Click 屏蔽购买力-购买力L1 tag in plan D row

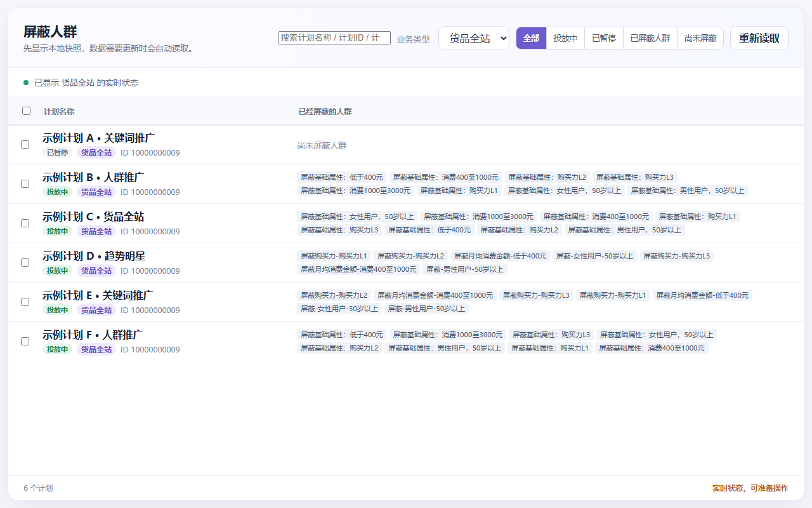(334, 256)
